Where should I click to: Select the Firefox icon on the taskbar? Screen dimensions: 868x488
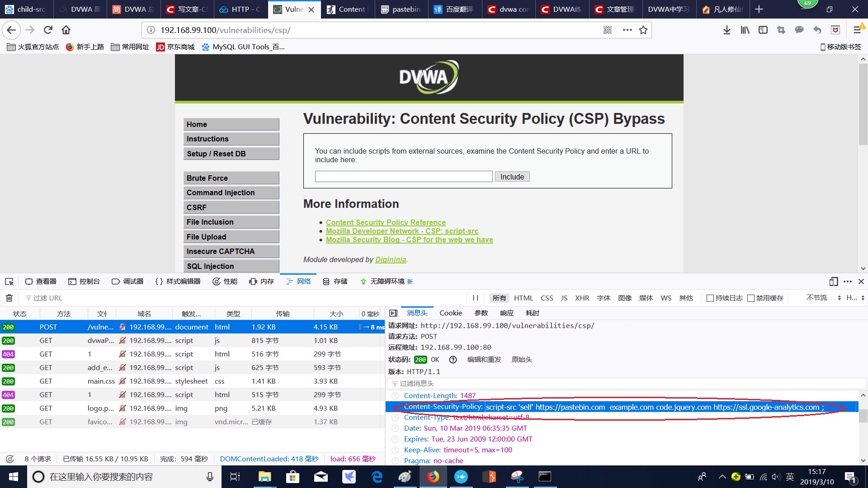click(x=433, y=476)
